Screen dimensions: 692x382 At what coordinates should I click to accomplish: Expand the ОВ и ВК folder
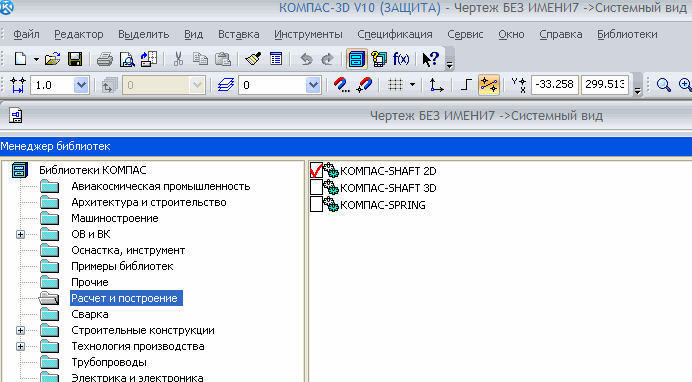(x=20, y=234)
